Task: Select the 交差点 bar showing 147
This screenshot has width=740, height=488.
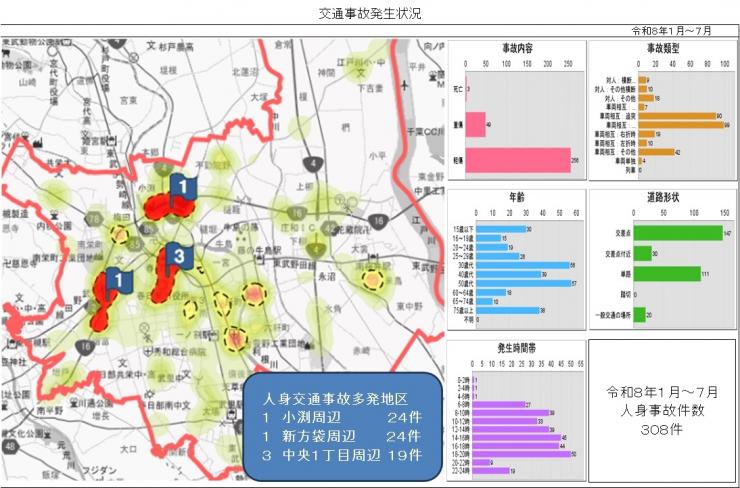Action: pos(678,233)
